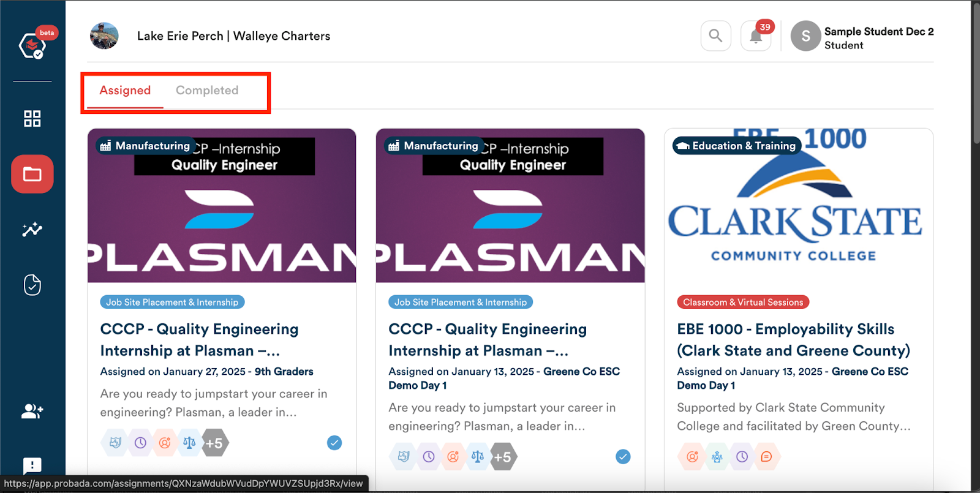This screenshot has height=493, width=980.
Task: Click Job Site Placement label on Demo Day card
Action: tap(461, 302)
